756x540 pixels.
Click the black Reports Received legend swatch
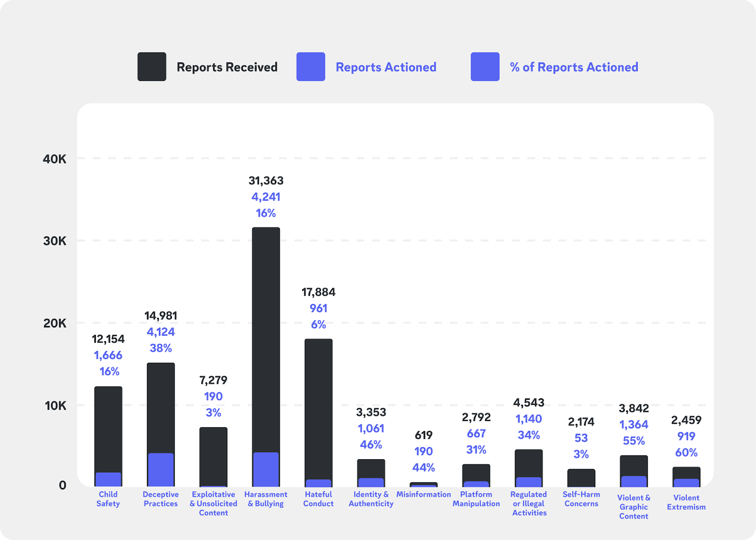pyautogui.click(x=152, y=67)
